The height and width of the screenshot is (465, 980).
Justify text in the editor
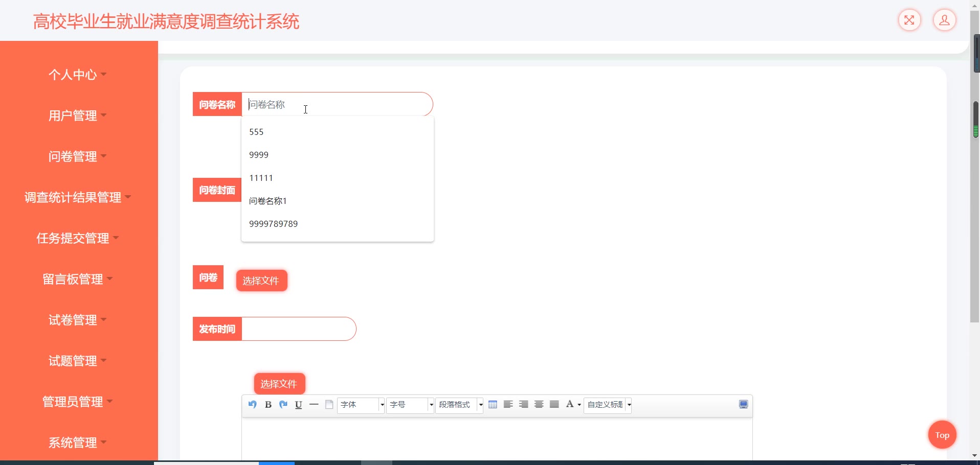(x=554, y=405)
